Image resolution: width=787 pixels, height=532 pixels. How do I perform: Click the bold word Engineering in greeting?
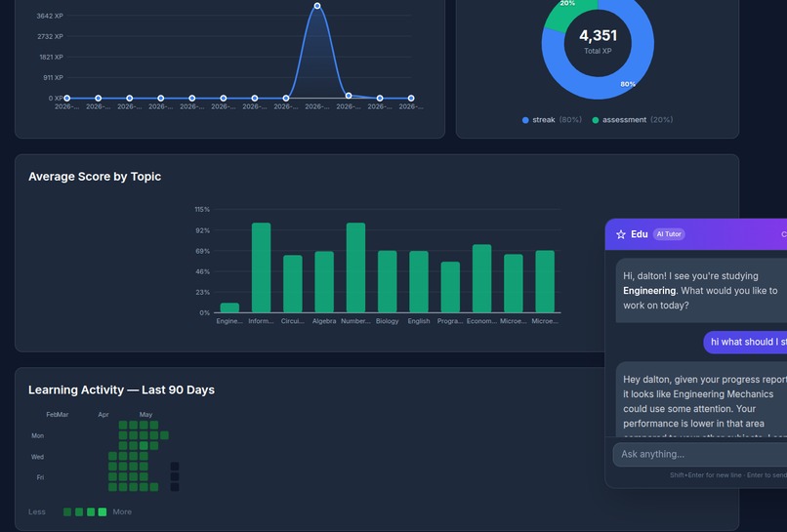[649, 291]
